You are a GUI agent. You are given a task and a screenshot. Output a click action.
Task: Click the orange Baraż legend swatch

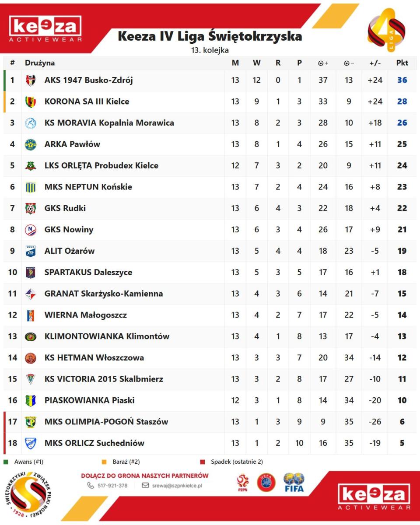[x=104, y=462]
